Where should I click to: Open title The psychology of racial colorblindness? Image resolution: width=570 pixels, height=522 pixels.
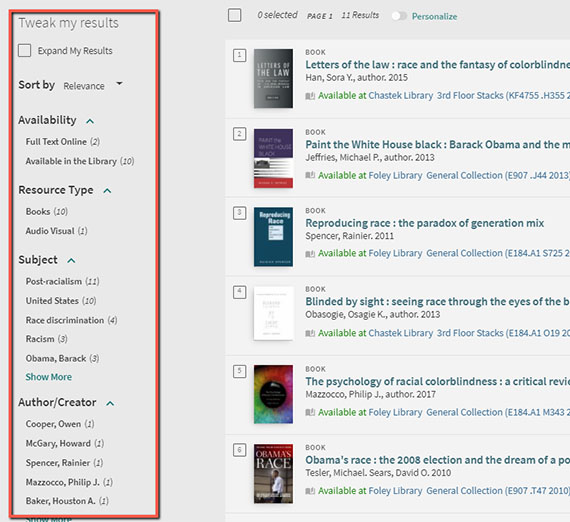point(437,382)
